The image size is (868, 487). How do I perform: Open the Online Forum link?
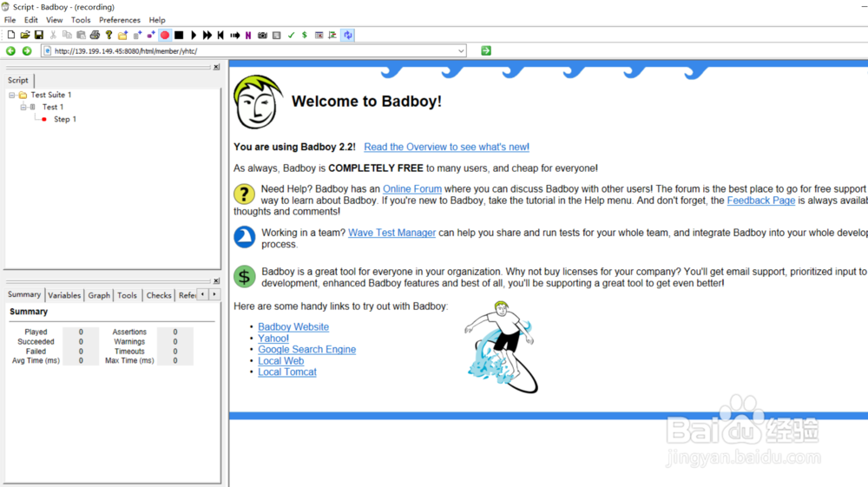[x=412, y=189]
